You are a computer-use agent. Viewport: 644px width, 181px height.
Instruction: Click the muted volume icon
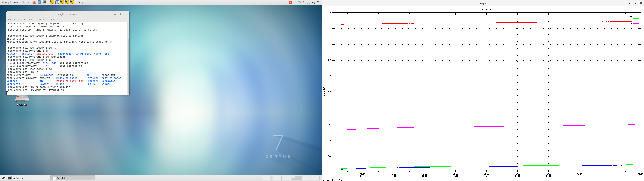click(x=313, y=2)
